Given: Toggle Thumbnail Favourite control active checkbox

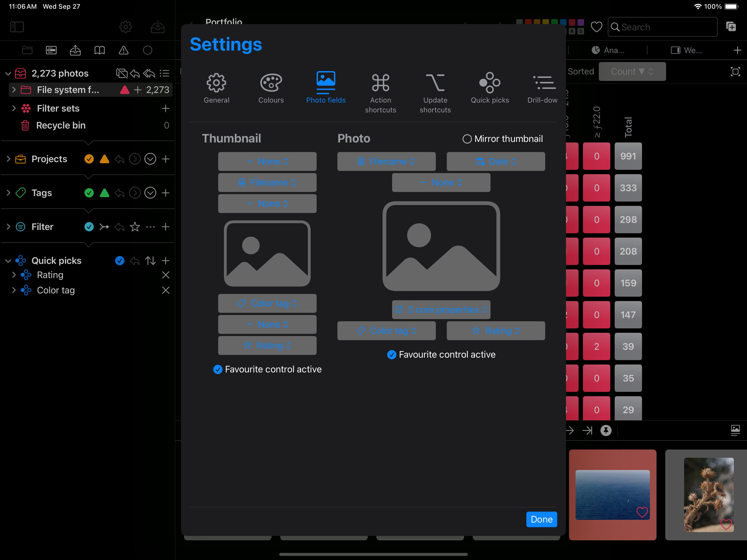Looking at the screenshot, I should [218, 369].
